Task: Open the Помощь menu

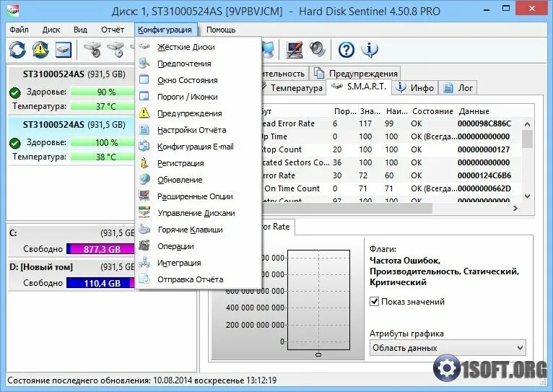Action: pyautogui.click(x=221, y=30)
